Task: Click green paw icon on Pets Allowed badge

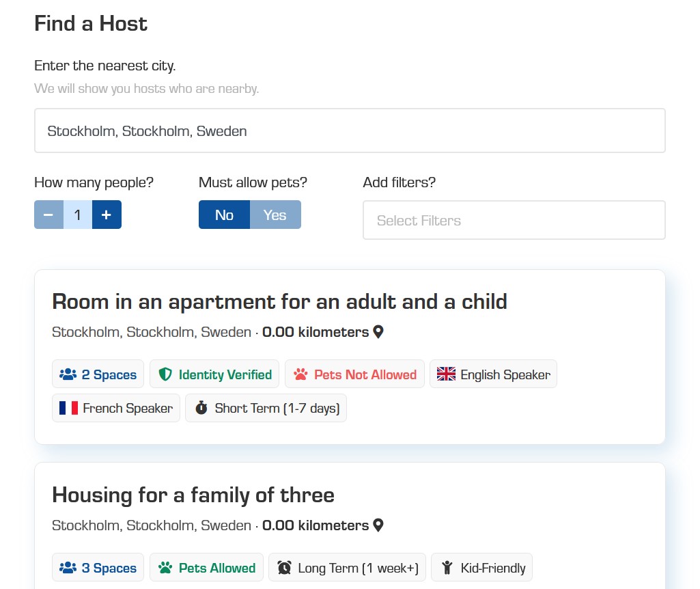Action: click(165, 568)
